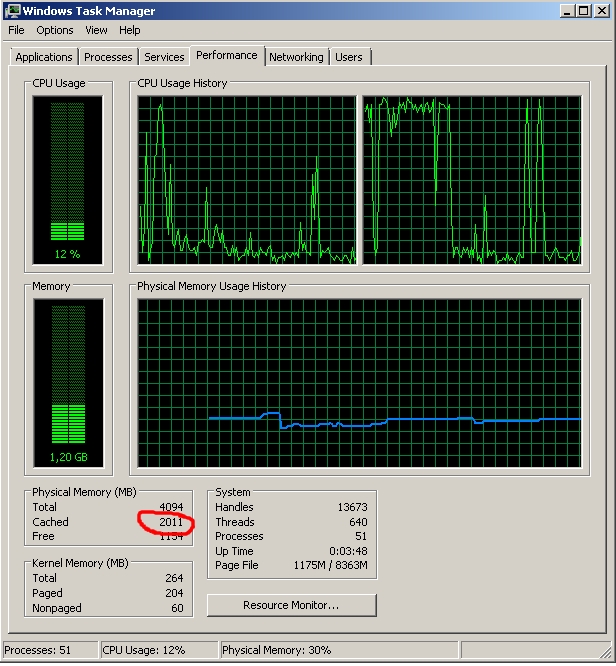The height and width of the screenshot is (666, 616).
Task: Click the status bar Physical Memory: 30% entry
Action: [339, 650]
